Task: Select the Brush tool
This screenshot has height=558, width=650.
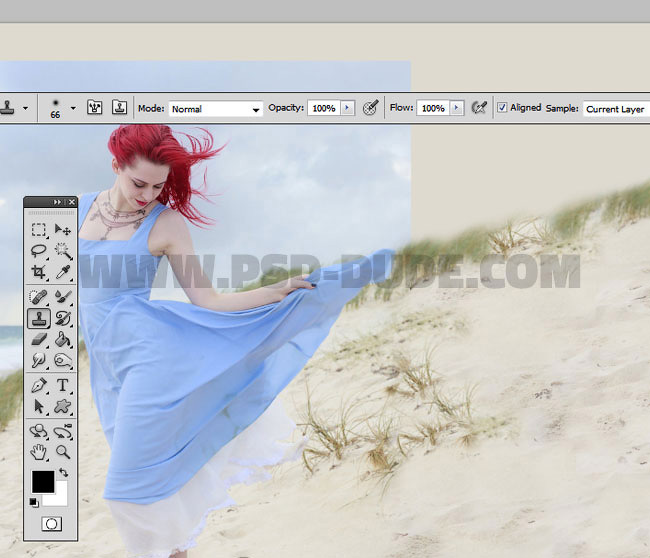Action: click(x=63, y=297)
